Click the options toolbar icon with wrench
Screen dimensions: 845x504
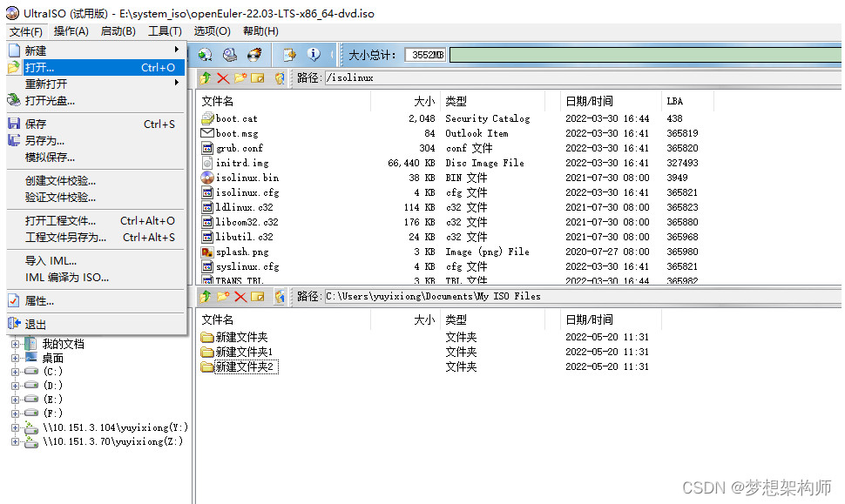click(289, 54)
